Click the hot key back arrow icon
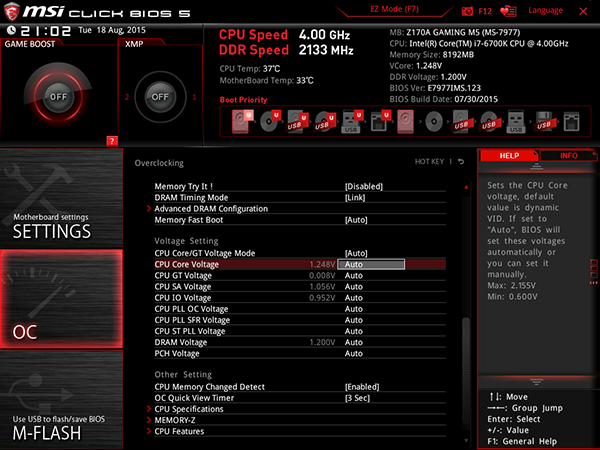The height and width of the screenshot is (450, 600). click(461, 161)
